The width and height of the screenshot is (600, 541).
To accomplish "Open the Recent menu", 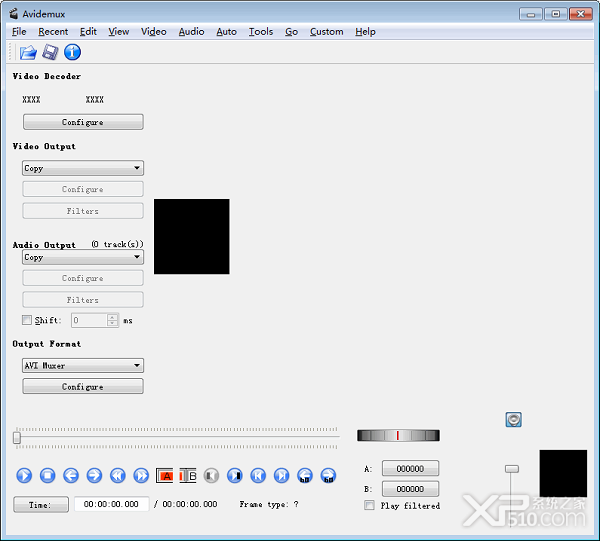I will tap(53, 32).
